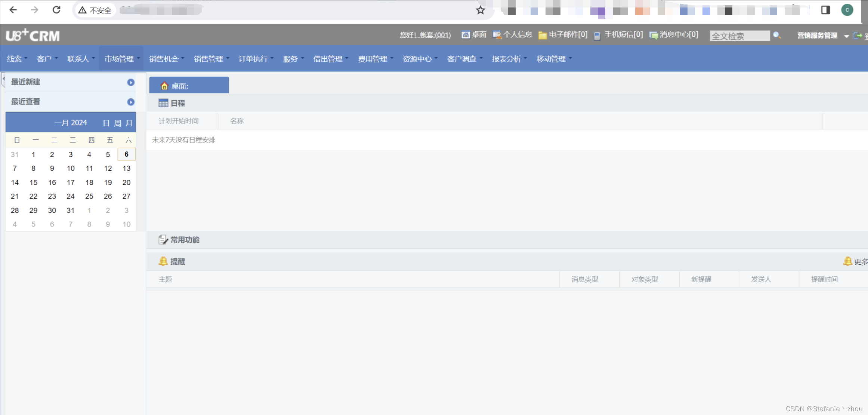The image size is (868, 415).
Task: Open the 销售管理 menu
Action: pos(211,59)
